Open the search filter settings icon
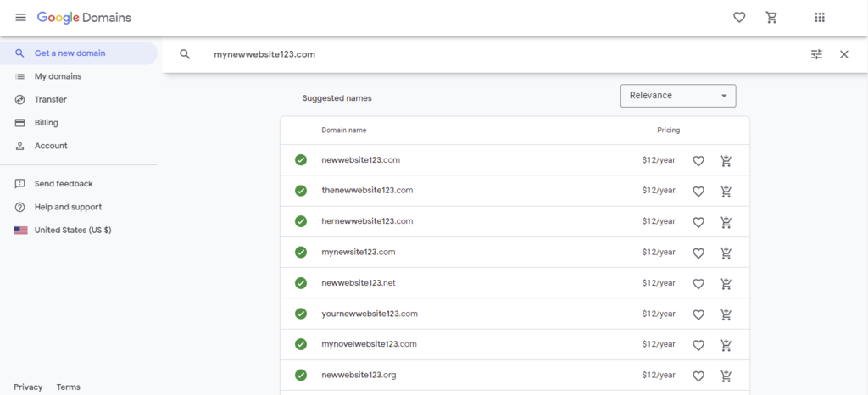The height and width of the screenshot is (395, 868). coord(816,54)
